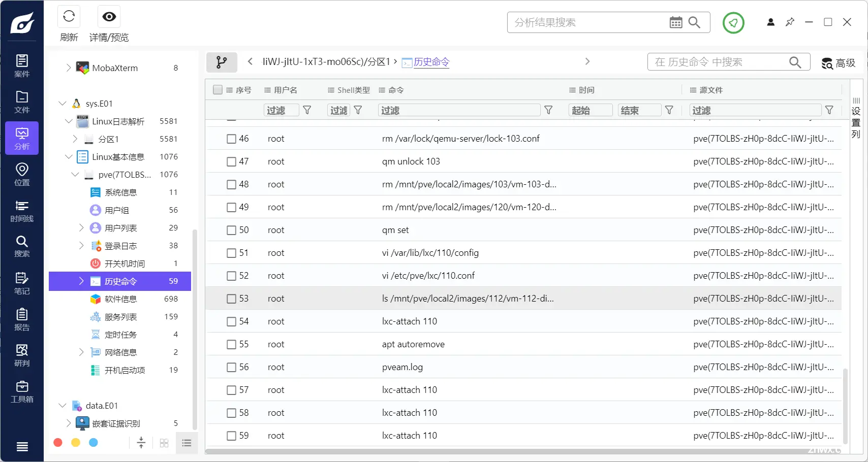Select the 分析 (Analysis) sidebar section
The width and height of the screenshot is (868, 462).
(x=22, y=138)
